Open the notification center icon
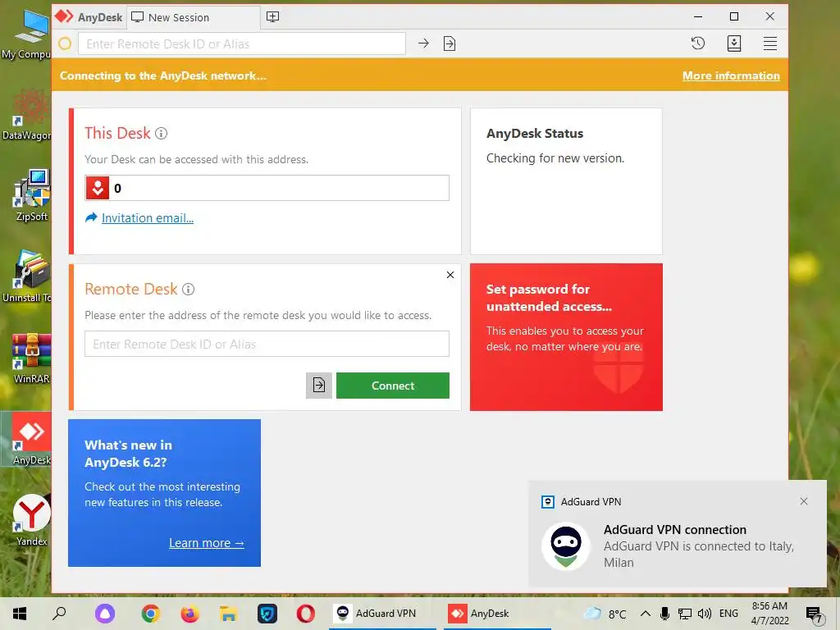The width and height of the screenshot is (840, 630). tap(814, 614)
